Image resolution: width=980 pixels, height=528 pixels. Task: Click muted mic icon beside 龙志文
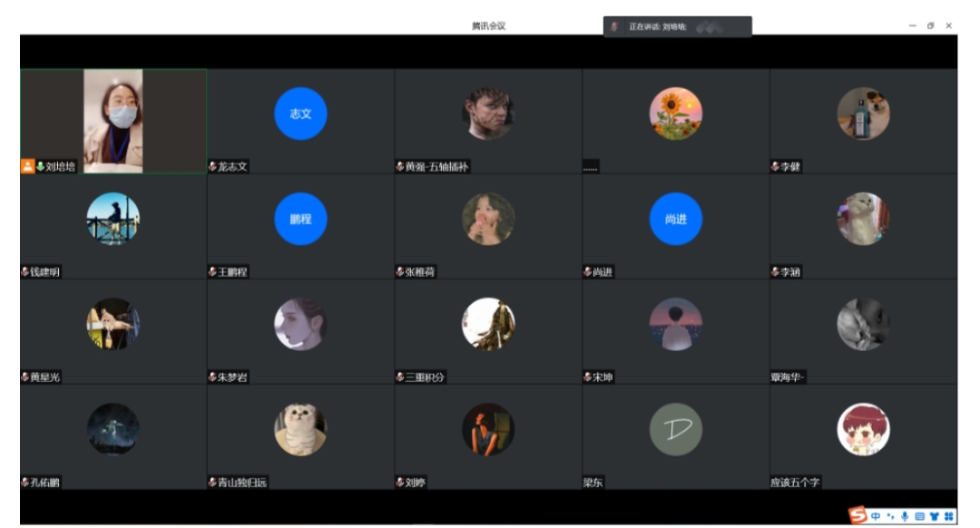coord(212,167)
